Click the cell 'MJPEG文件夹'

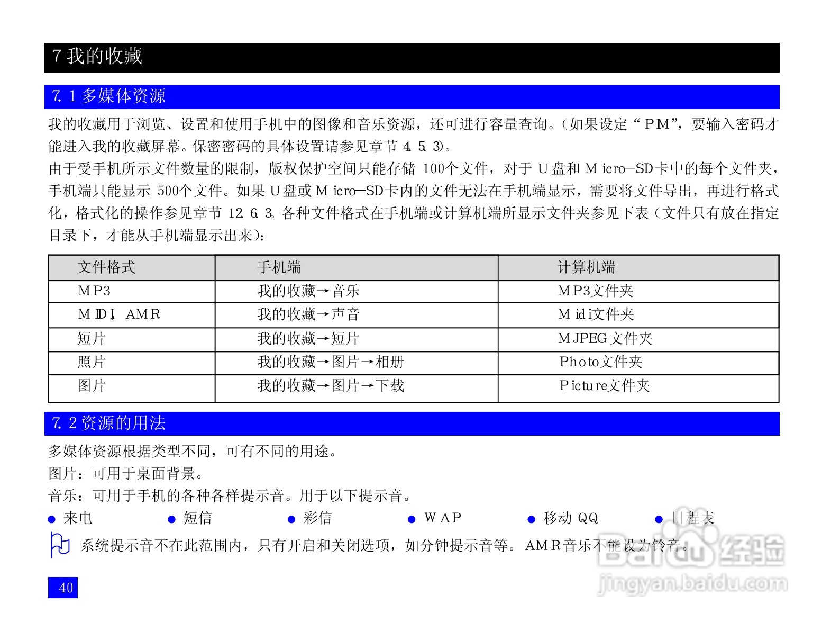[605, 338]
